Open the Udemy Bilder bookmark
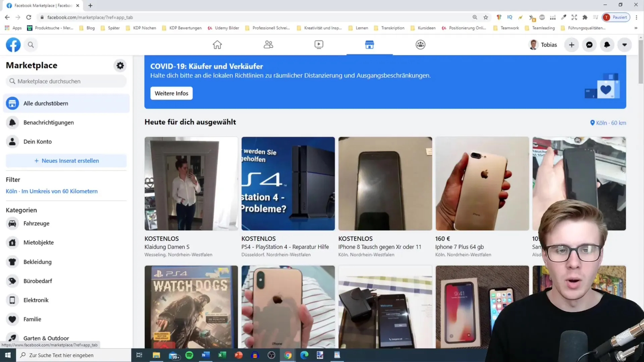 [223, 28]
